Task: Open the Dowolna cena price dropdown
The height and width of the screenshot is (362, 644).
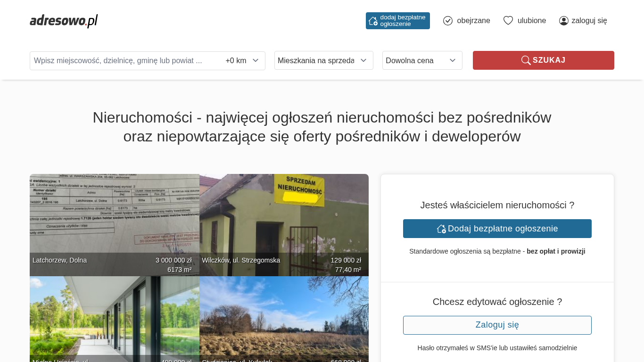Action: pos(422,60)
